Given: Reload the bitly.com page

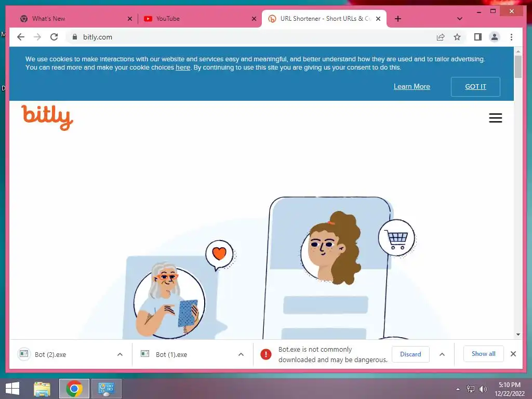Looking at the screenshot, I should [54, 37].
